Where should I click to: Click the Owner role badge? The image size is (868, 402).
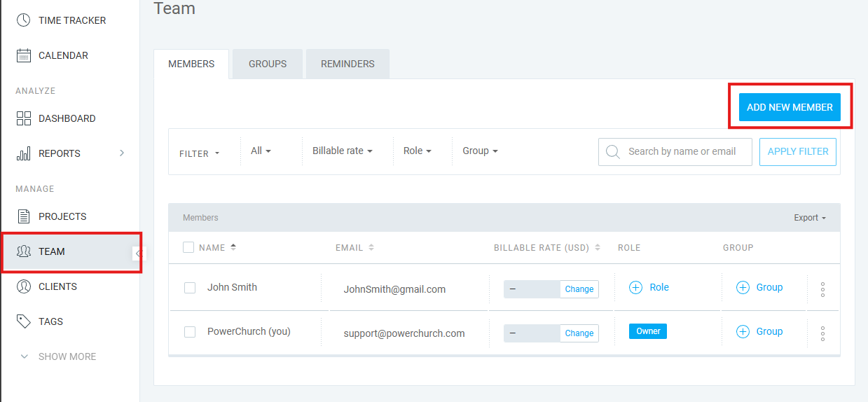point(648,331)
